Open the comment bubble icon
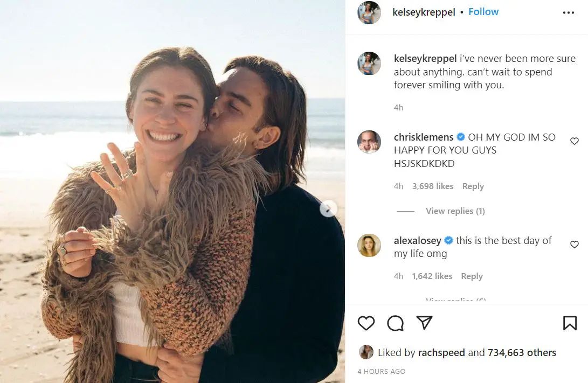 (395, 323)
